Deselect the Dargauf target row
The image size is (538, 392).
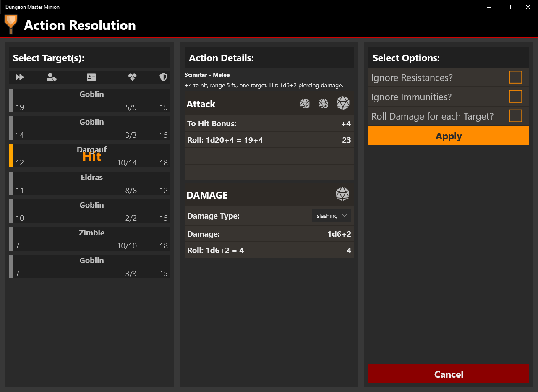pos(91,156)
